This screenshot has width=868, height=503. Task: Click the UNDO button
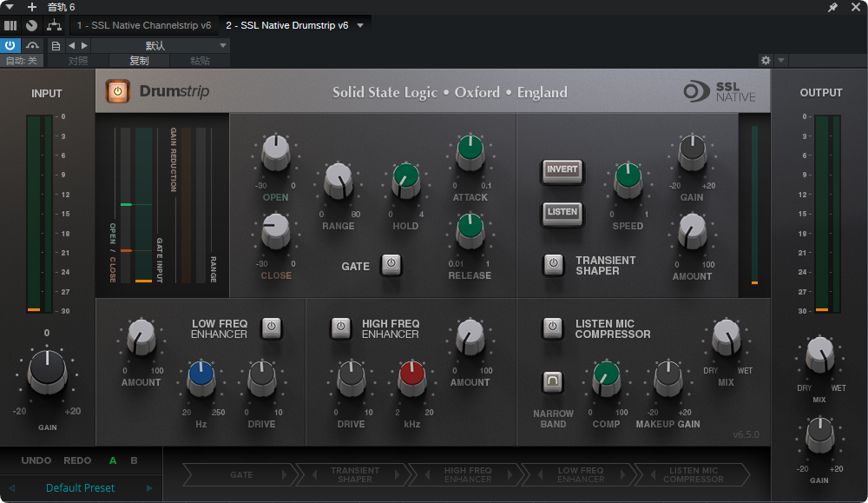pyautogui.click(x=36, y=460)
